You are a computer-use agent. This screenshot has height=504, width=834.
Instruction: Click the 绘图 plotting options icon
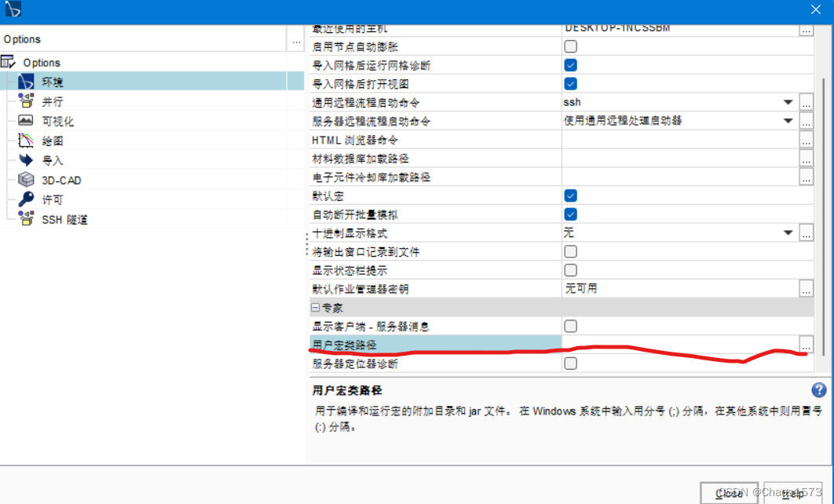tap(27, 140)
